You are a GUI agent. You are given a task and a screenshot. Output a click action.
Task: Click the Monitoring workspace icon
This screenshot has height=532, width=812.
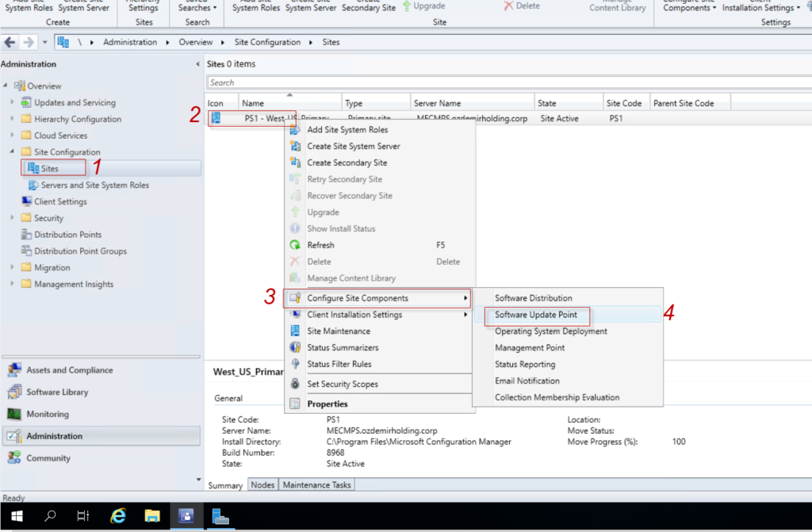14,415
